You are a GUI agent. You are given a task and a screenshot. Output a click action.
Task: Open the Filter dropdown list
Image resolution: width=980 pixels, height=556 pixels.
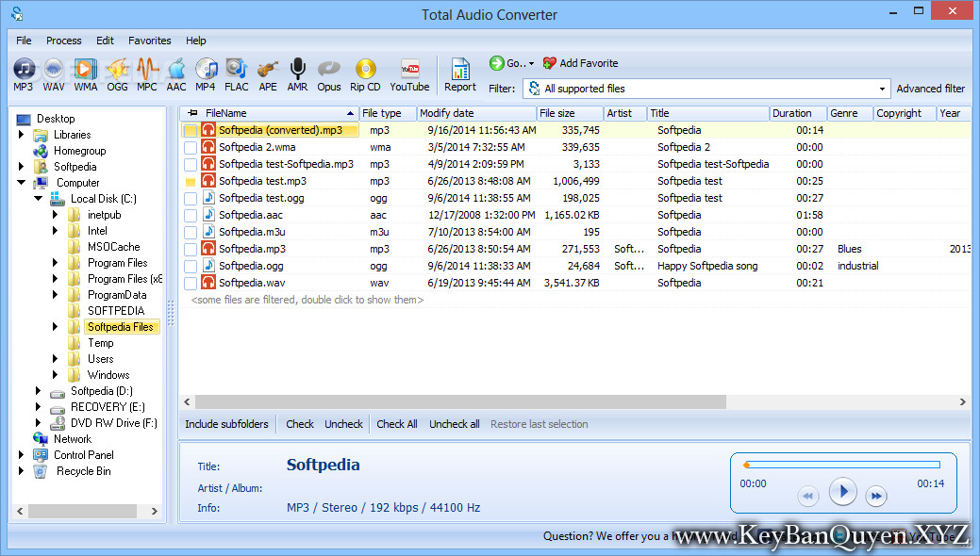coord(883,88)
